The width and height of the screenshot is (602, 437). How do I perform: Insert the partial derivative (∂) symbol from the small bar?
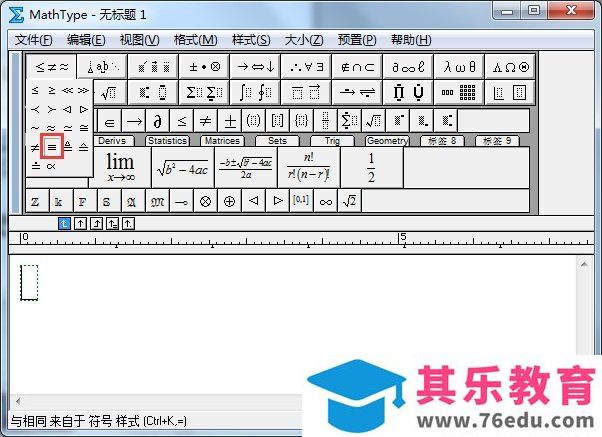[x=157, y=122]
